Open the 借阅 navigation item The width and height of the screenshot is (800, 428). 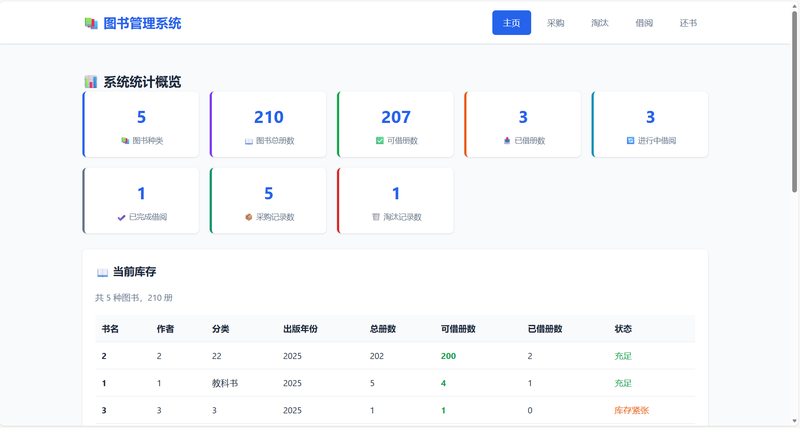(x=643, y=23)
